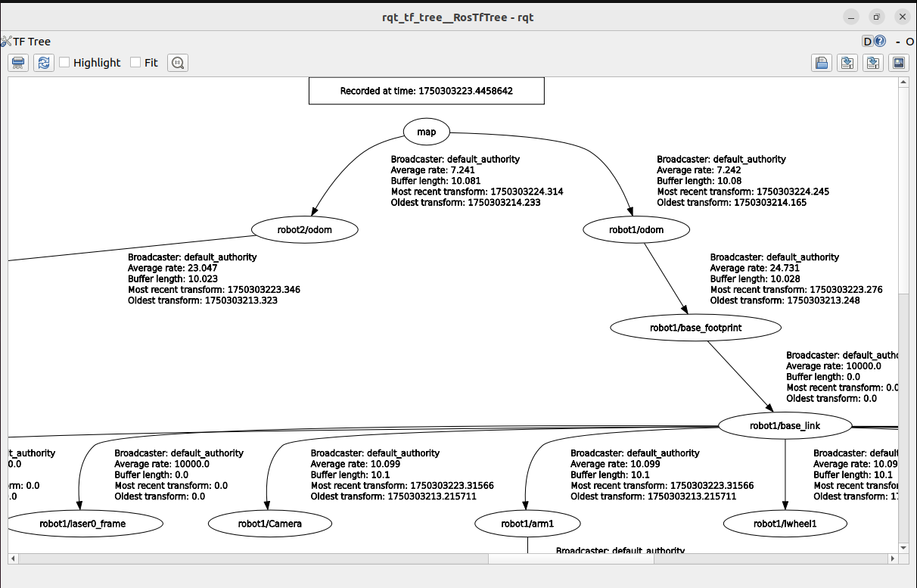Click the dash button beside help icon
Viewport: 917px width, 588px height.
click(x=898, y=42)
